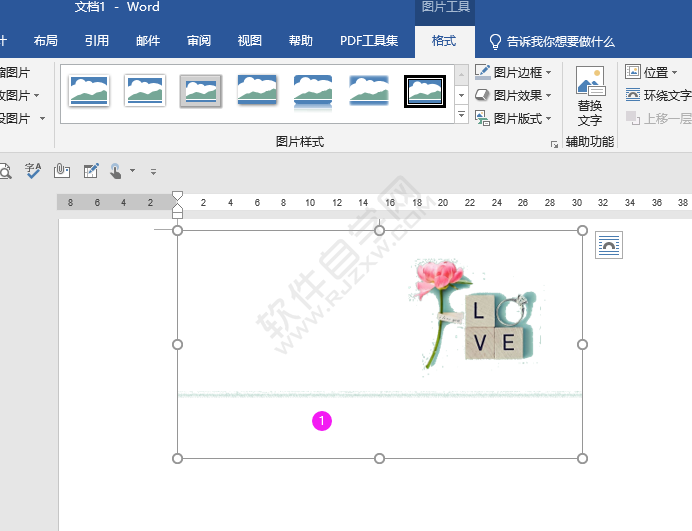The image size is (692, 531).
Task: Click the layout options icon beside the picture
Action: point(609,245)
